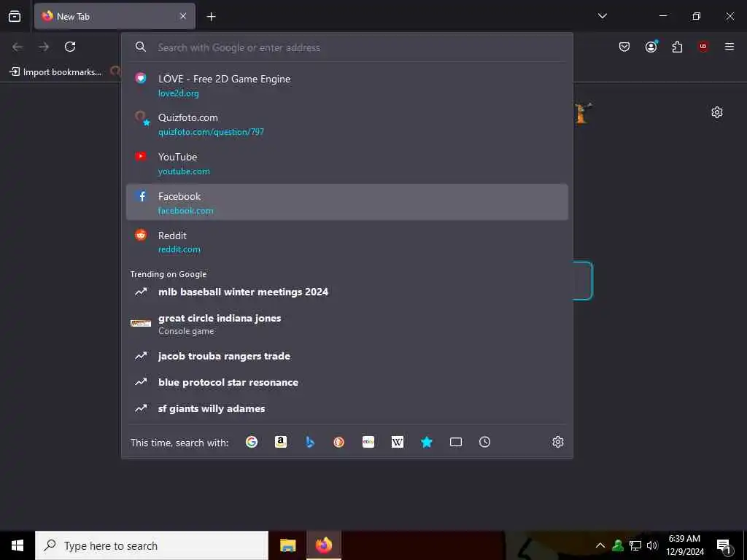The width and height of the screenshot is (747, 560).
Task: Open the Quizfoto.com suggestion
Action: point(347,124)
